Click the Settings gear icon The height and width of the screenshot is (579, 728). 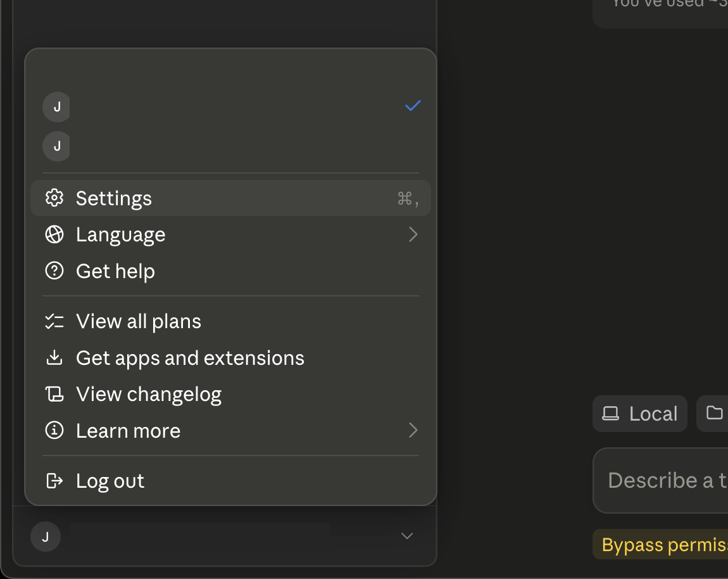[54, 198]
